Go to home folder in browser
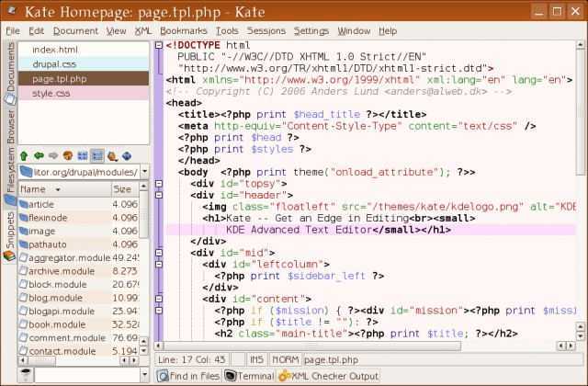 point(68,155)
